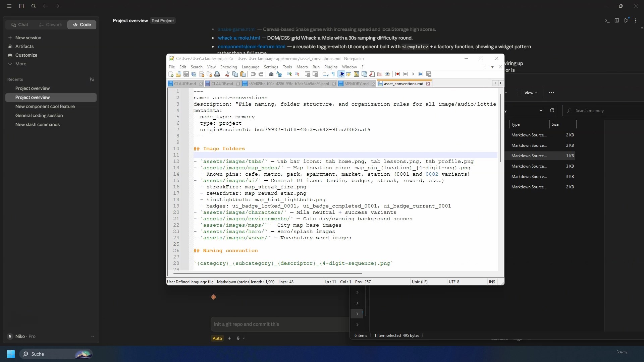Open the Document List panel icon
This screenshot has width=644, height=362.
click(364, 74)
